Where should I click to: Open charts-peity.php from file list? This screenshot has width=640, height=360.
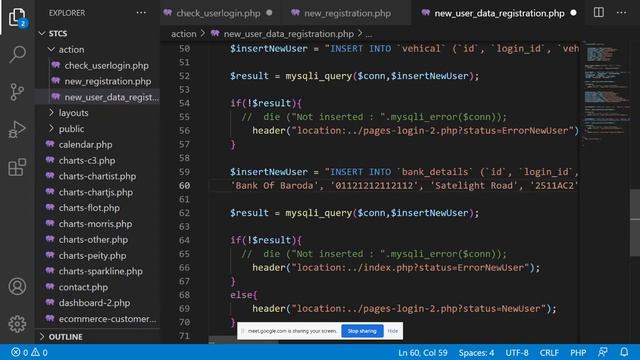92,256
